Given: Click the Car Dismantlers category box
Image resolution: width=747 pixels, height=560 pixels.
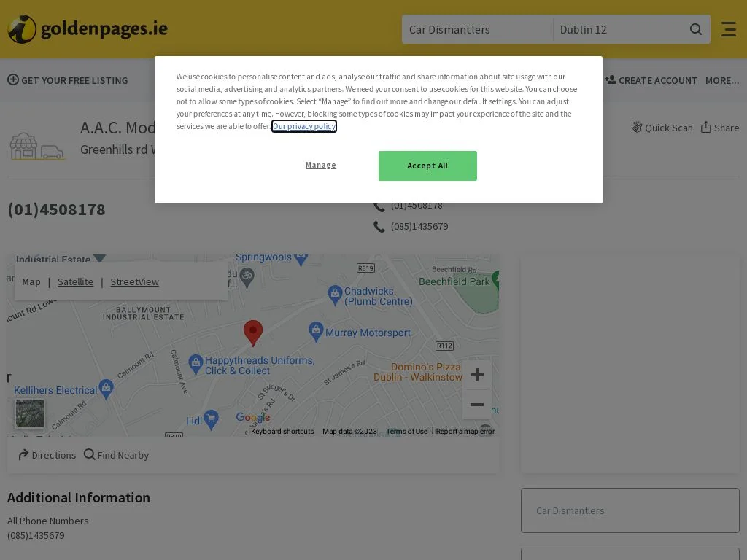Looking at the screenshot, I should [x=630, y=510].
